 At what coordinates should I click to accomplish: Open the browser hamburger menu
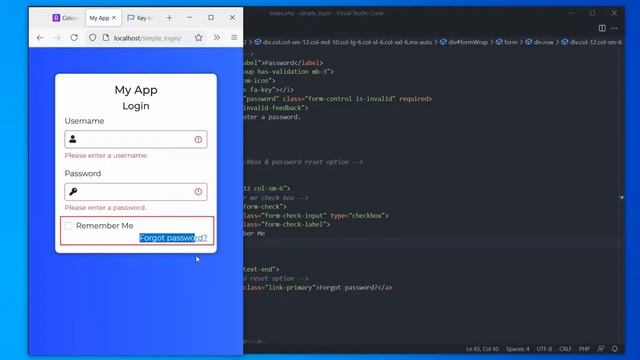click(x=234, y=38)
